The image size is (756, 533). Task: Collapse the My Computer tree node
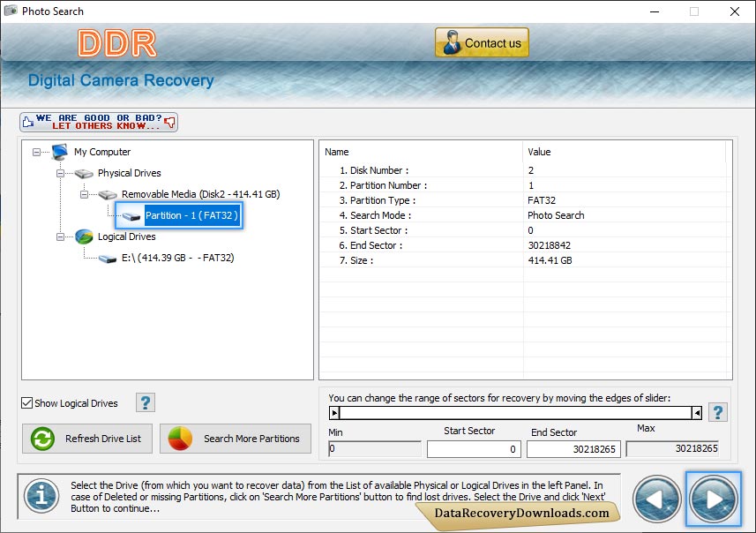pyautogui.click(x=37, y=152)
